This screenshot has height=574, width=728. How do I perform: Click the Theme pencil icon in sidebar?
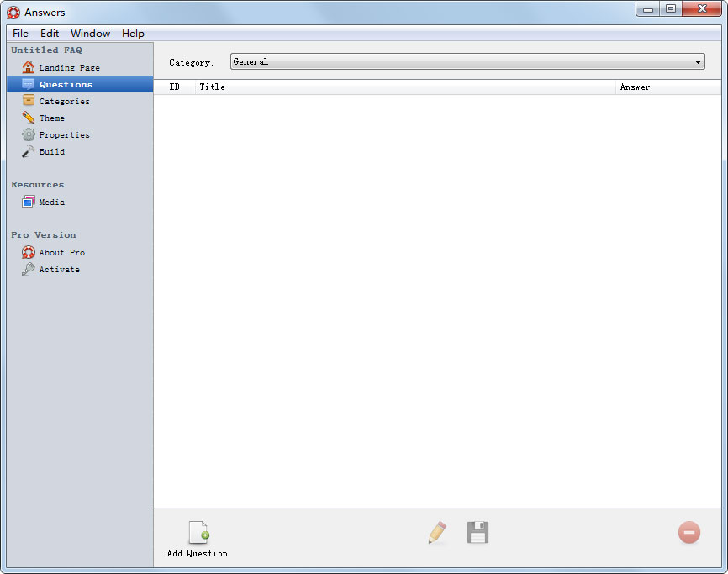tap(29, 118)
